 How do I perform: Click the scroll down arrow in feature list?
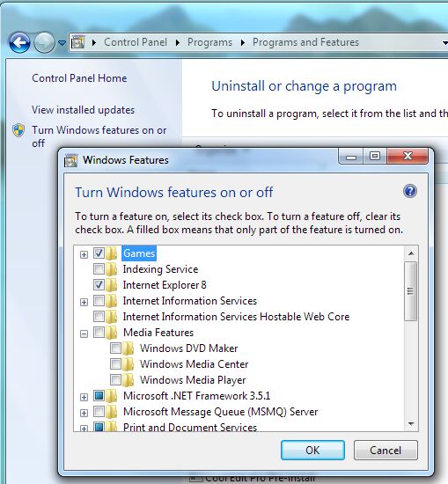[x=411, y=424]
